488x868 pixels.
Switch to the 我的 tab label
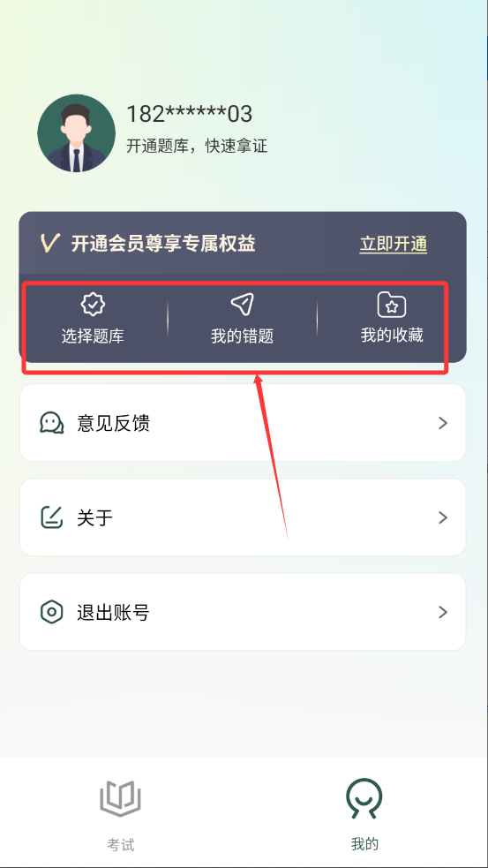364,844
